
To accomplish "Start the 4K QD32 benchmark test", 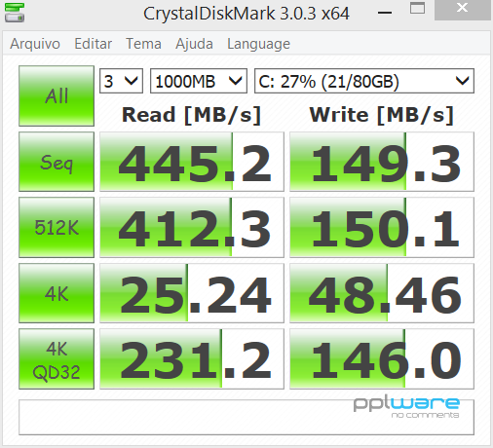I will [57, 359].
